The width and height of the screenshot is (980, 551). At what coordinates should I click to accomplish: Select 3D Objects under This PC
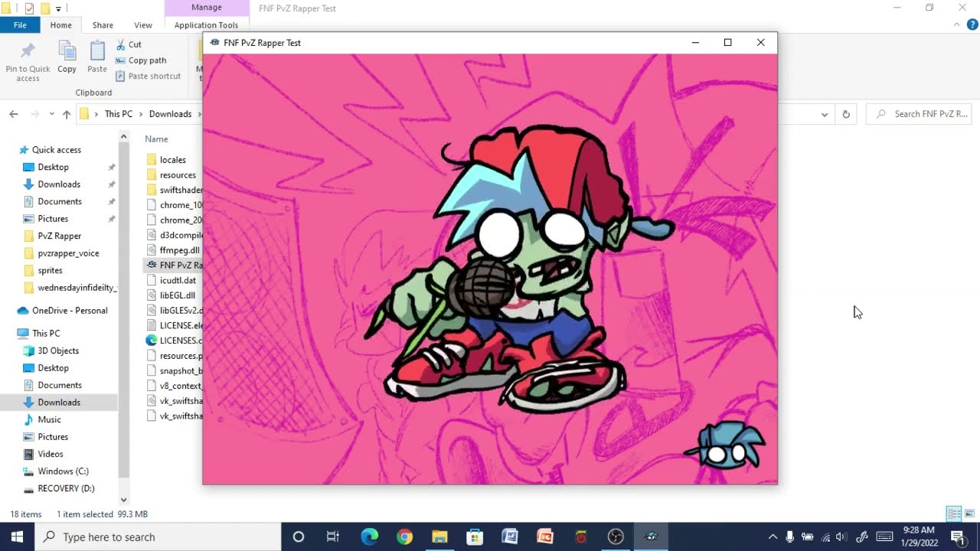[58, 350]
